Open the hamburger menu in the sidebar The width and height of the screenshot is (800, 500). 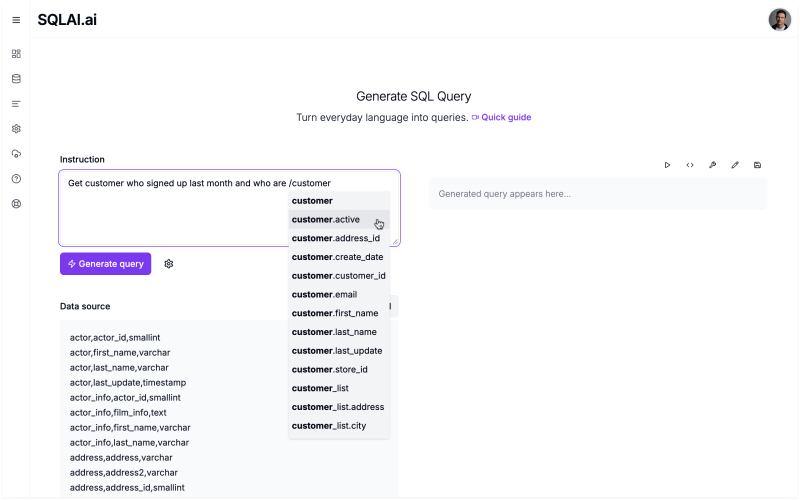16,20
